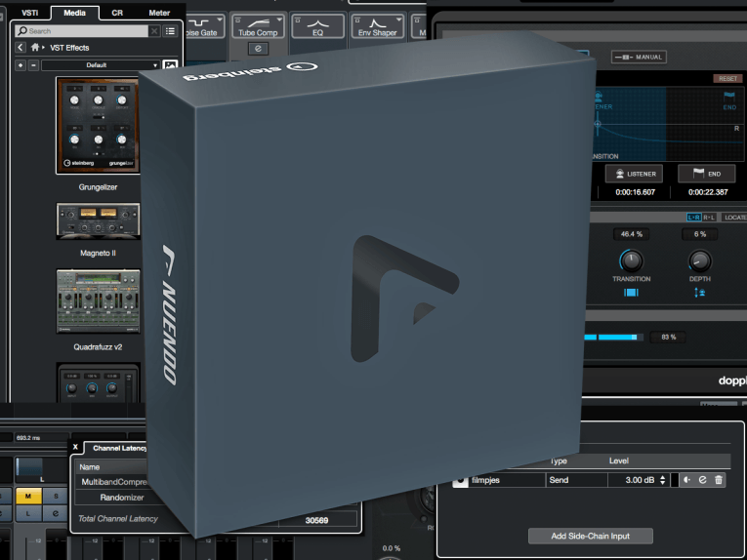This screenshot has height=560, width=747.
Task: Open the Tube Comp editor e button
Action: (258, 49)
